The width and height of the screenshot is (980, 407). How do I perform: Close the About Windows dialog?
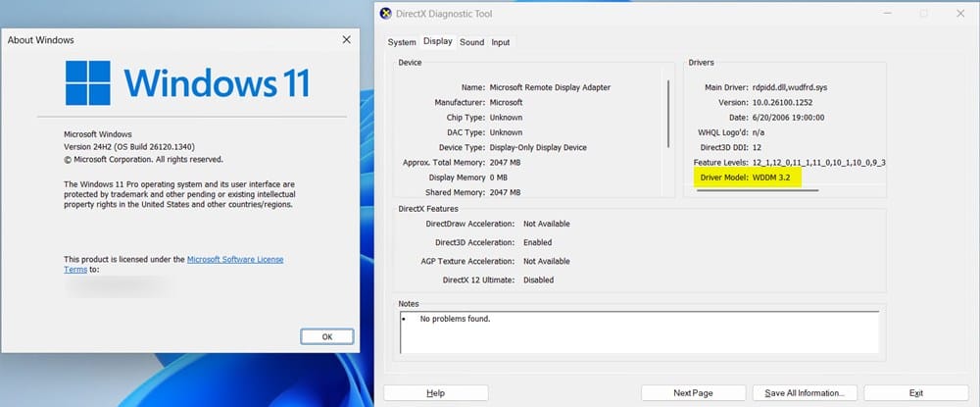tap(346, 39)
